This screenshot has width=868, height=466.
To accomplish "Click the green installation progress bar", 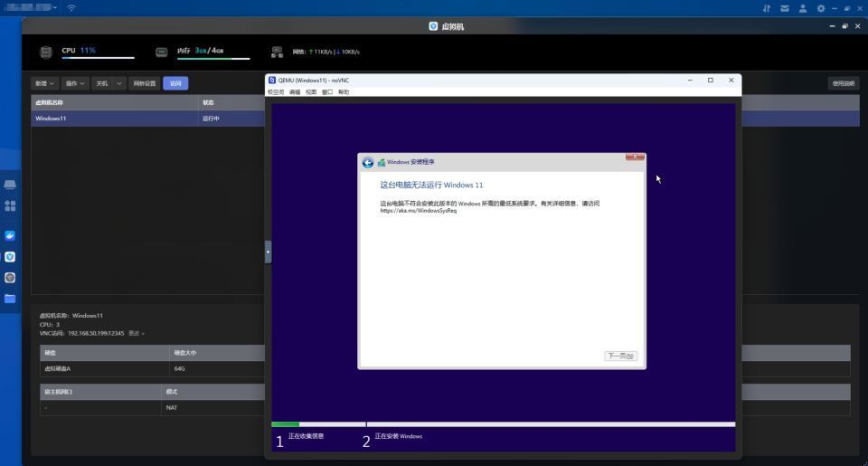I will pyautogui.click(x=285, y=424).
